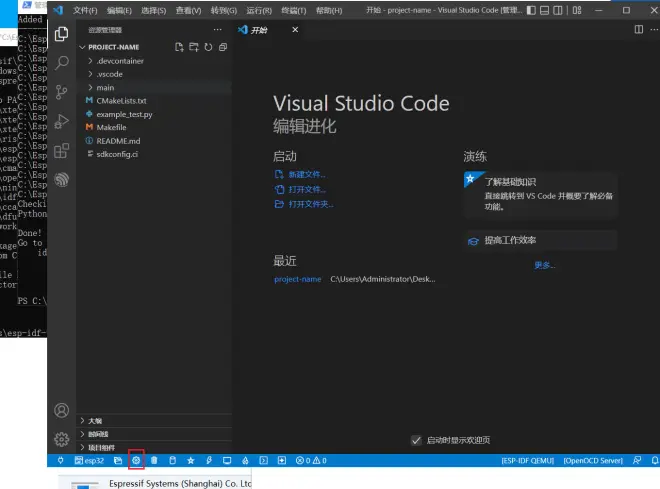This screenshot has width=660, height=489.
Task: Create a new file in PROJECT-NAME
Action: tap(179, 47)
